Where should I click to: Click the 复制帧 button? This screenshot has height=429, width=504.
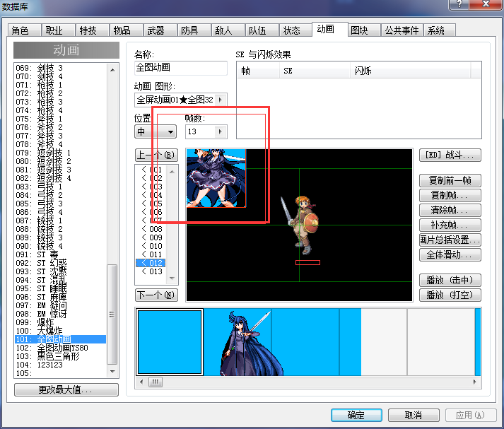450,195
